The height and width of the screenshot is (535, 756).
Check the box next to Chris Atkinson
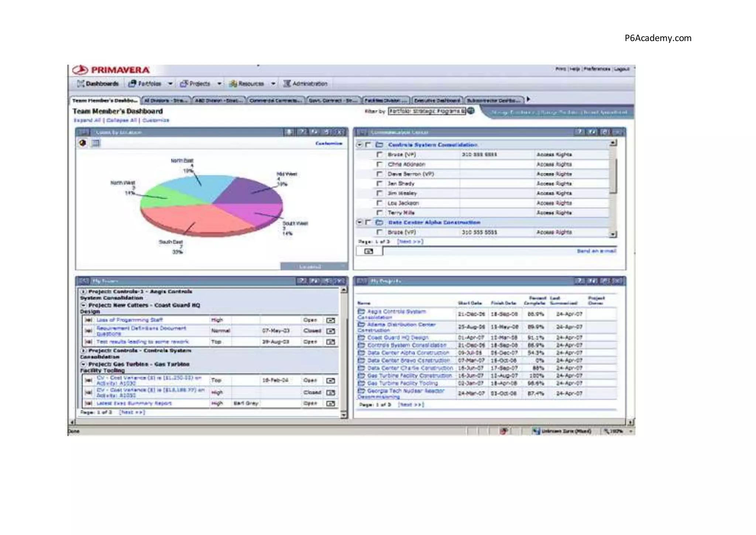[379, 164]
